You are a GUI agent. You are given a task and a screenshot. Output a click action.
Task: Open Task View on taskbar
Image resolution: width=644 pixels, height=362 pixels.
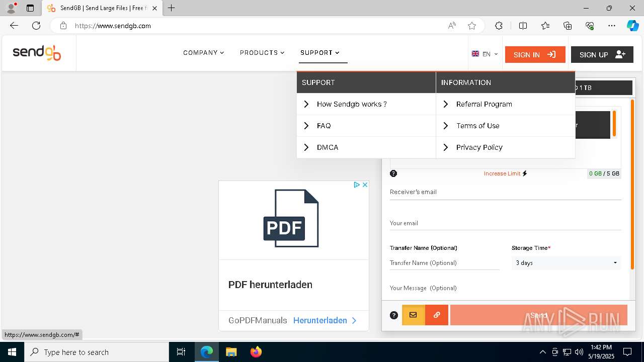coord(181,352)
